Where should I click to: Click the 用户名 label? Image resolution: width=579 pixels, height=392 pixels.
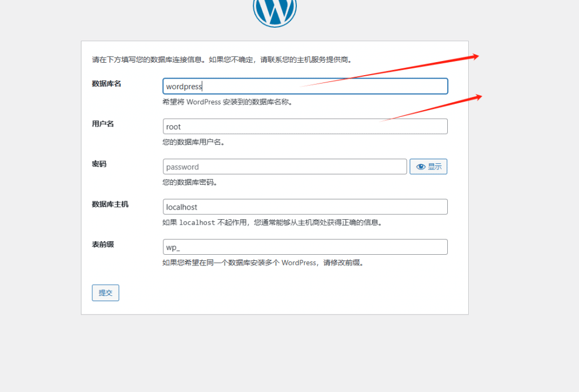coord(103,124)
